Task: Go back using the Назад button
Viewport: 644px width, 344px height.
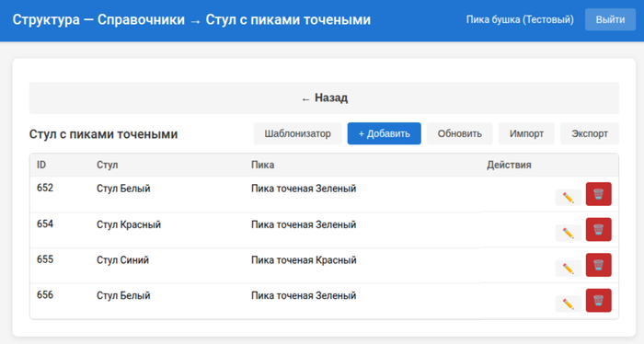Action: click(x=324, y=97)
